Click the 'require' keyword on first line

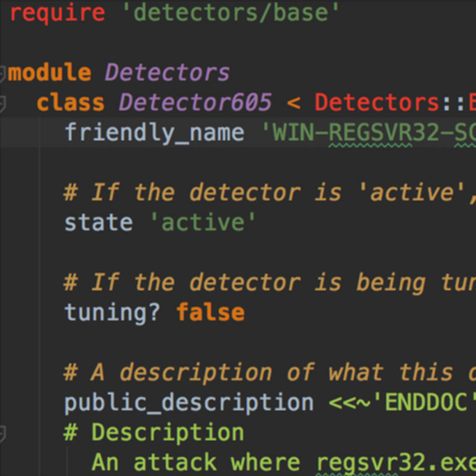click(57, 13)
